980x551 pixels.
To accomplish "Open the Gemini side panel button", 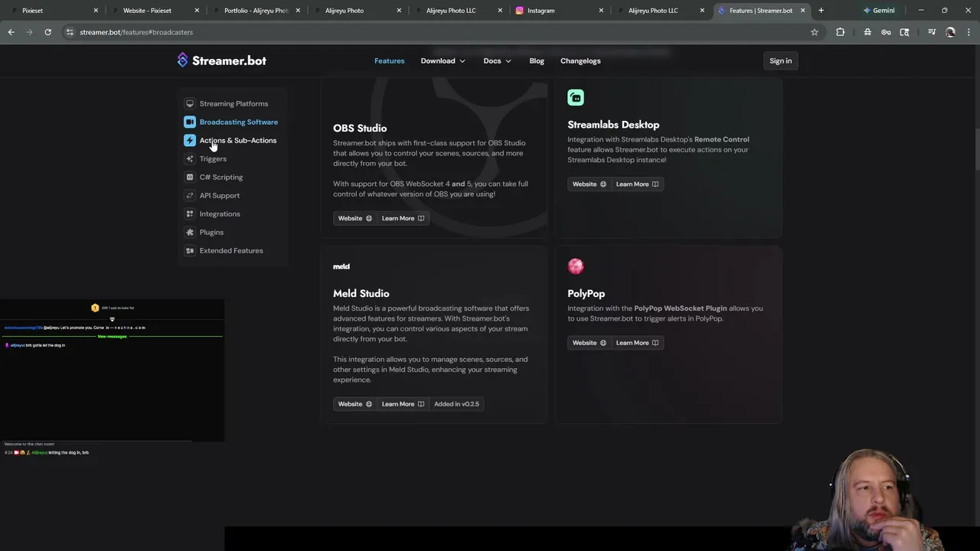I will point(878,11).
